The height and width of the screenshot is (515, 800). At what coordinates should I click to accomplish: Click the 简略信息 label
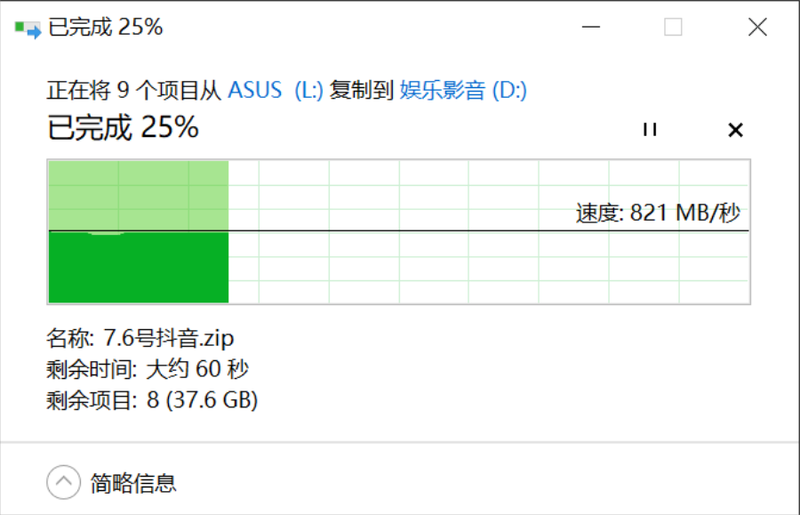[x=133, y=483]
